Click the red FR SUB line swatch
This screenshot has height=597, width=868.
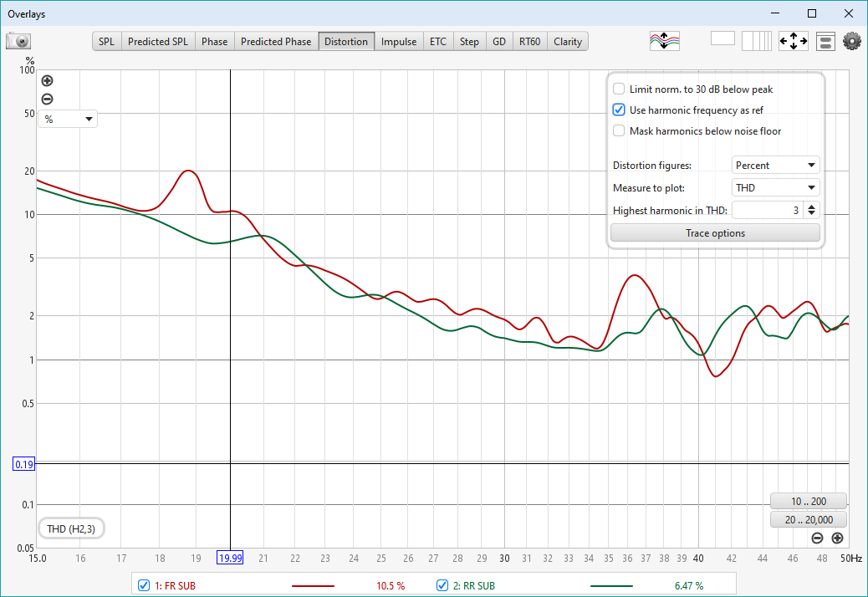(313, 586)
